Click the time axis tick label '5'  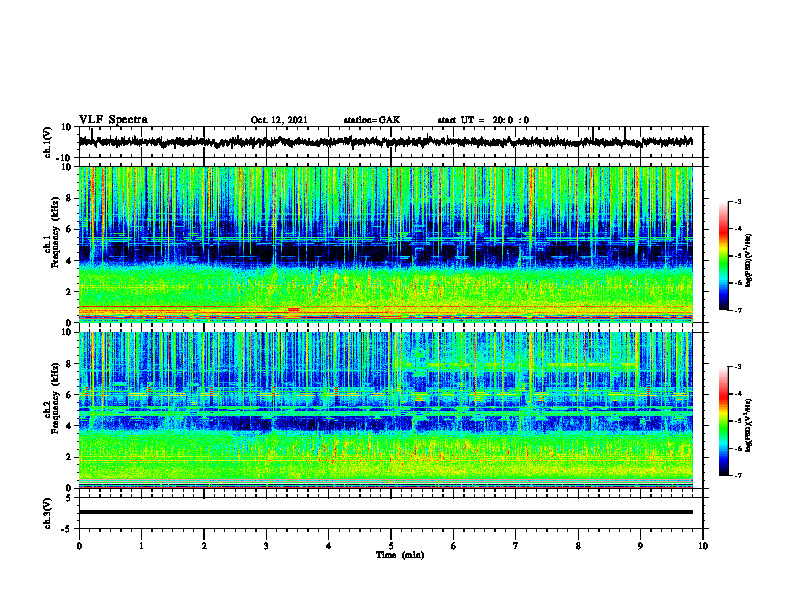pyautogui.click(x=391, y=546)
